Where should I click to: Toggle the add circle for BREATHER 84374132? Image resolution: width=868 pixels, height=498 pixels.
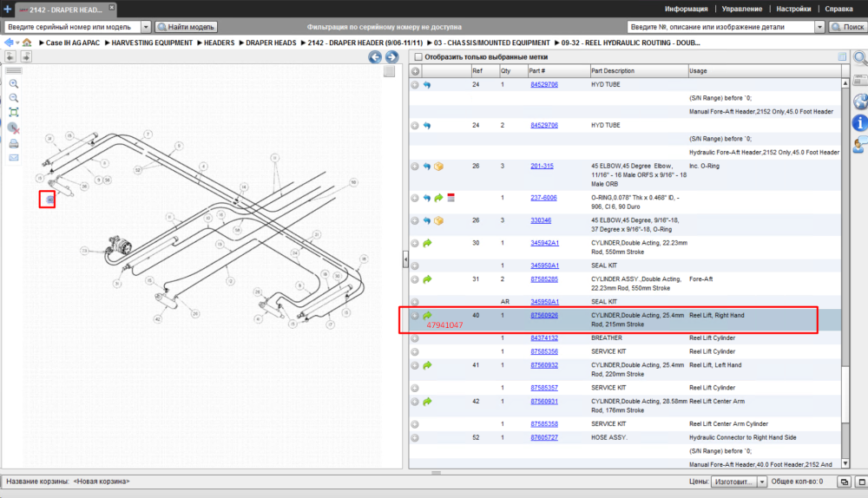click(x=415, y=338)
